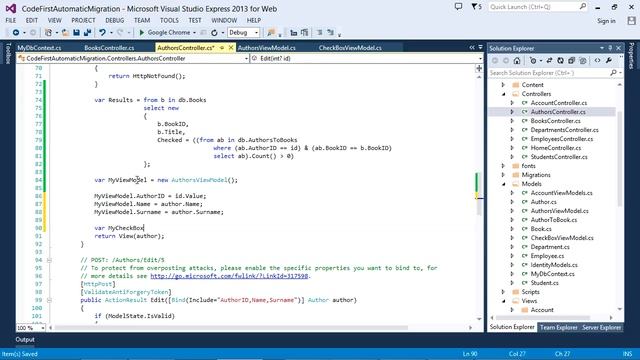Open the Toolbox side panel tab
The width and height of the screenshot is (640, 360).
click(8, 53)
